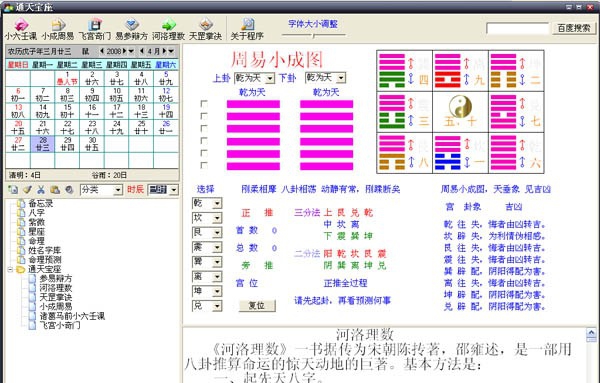Open the 2008 year dropdown arrow
This screenshot has height=383, width=600.
point(131,51)
